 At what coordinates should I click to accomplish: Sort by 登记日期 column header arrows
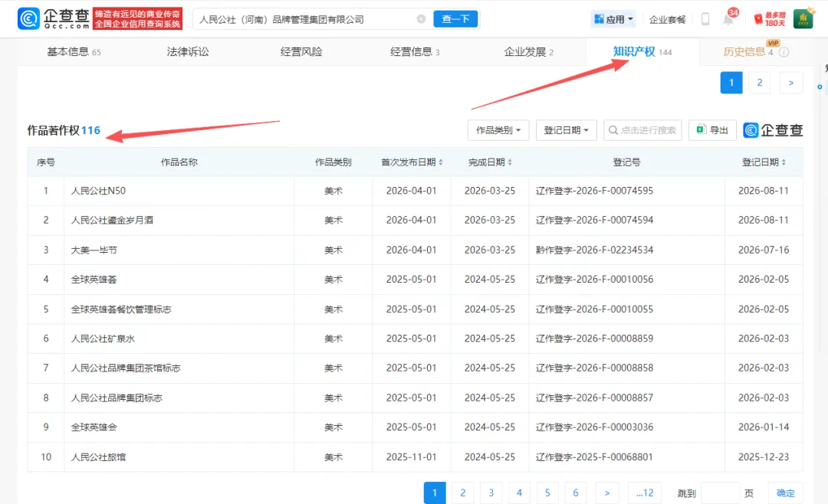784,162
